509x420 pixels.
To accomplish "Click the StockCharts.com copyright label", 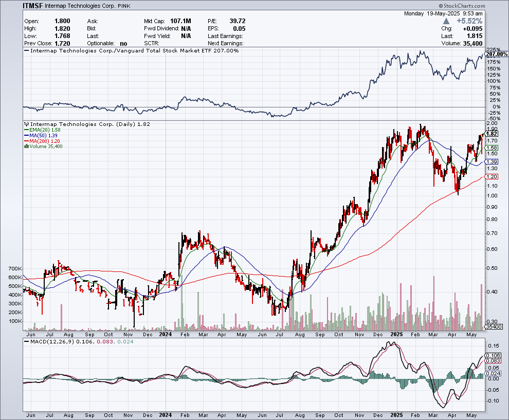I will coord(462,6).
